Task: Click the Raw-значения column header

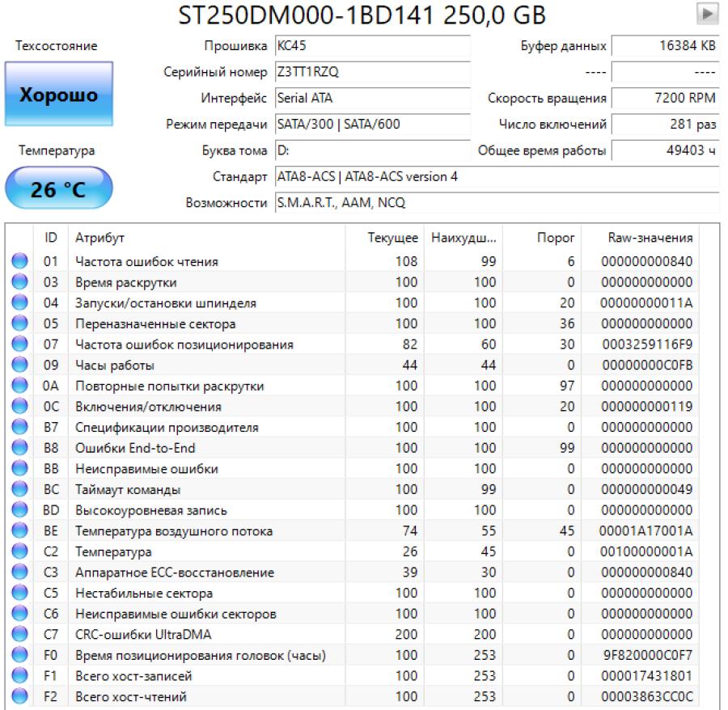Action: point(651,239)
